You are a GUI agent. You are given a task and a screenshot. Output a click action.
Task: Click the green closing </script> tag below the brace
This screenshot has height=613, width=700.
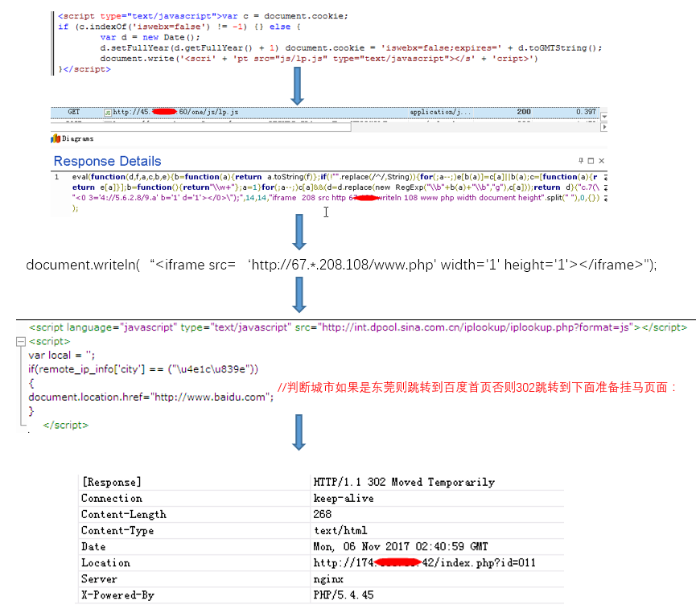click(x=66, y=426)
